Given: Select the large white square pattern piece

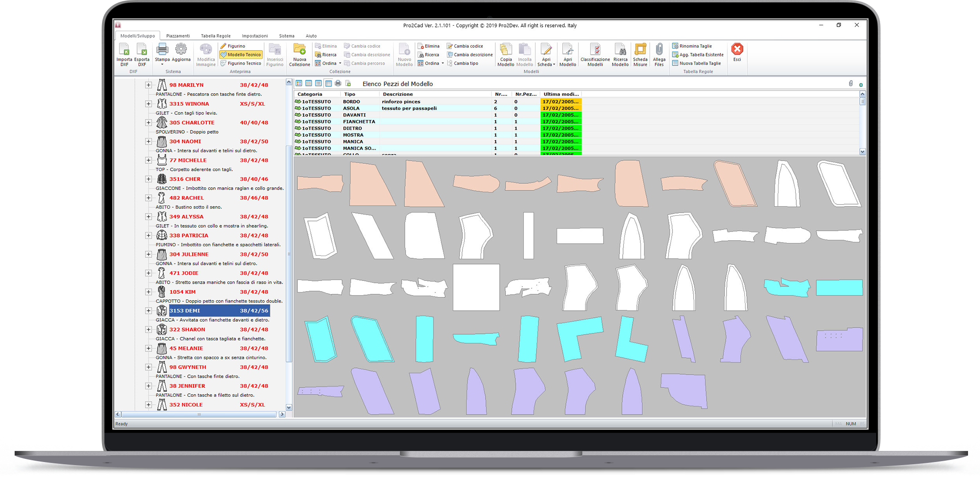Looking at the screenshot, I should (476, 287).
